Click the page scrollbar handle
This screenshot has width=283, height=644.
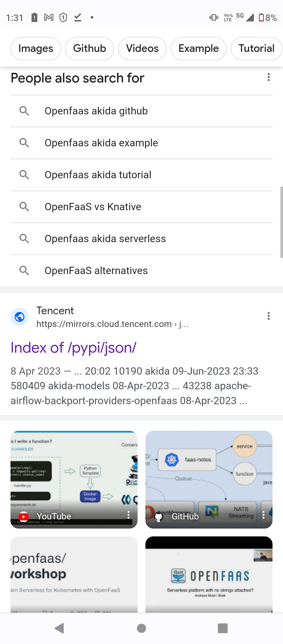click(281, 222)
